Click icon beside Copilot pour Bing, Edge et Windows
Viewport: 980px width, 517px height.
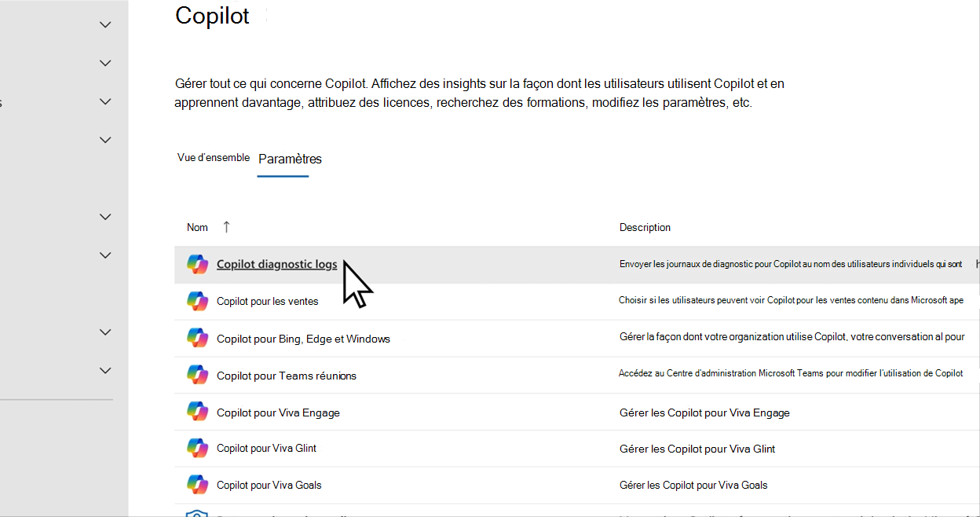(197, 338)
